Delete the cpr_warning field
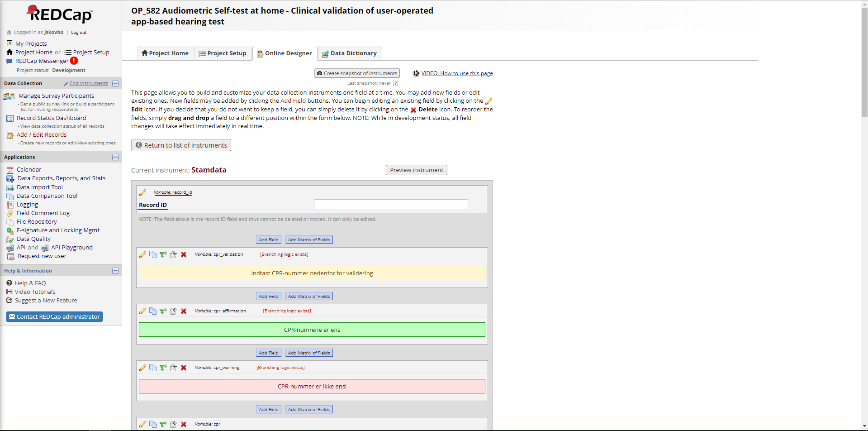Image resolution: width=868 pixels, height=431 pixels. (x=184, y=368)
